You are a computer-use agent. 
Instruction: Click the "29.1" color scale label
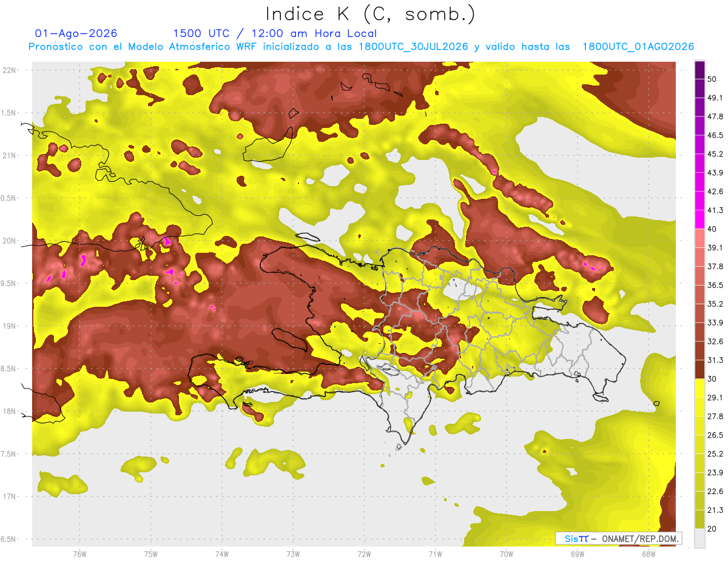[715, 397]
